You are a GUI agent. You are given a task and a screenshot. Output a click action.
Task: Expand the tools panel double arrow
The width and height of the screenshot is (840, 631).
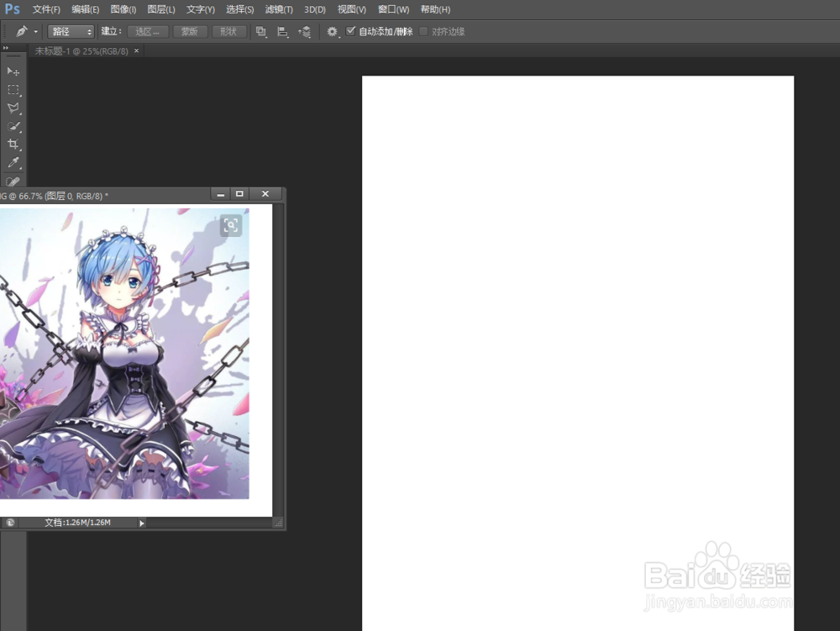6,48
